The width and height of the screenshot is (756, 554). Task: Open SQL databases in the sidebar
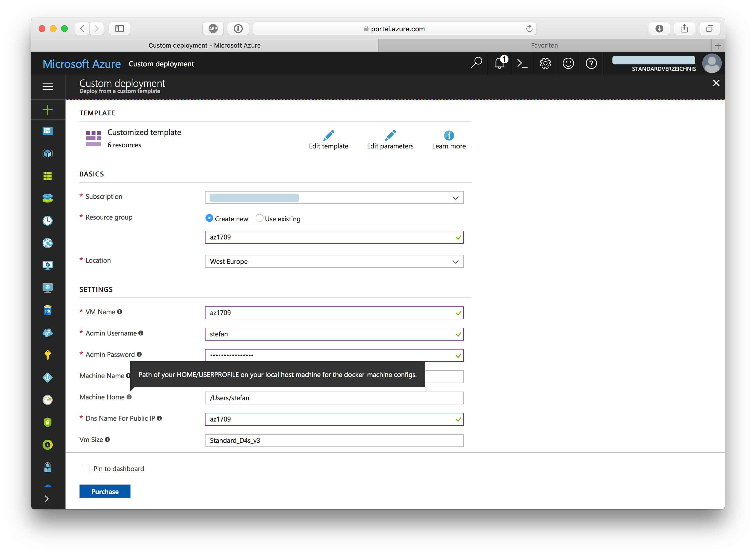[48, 311]
